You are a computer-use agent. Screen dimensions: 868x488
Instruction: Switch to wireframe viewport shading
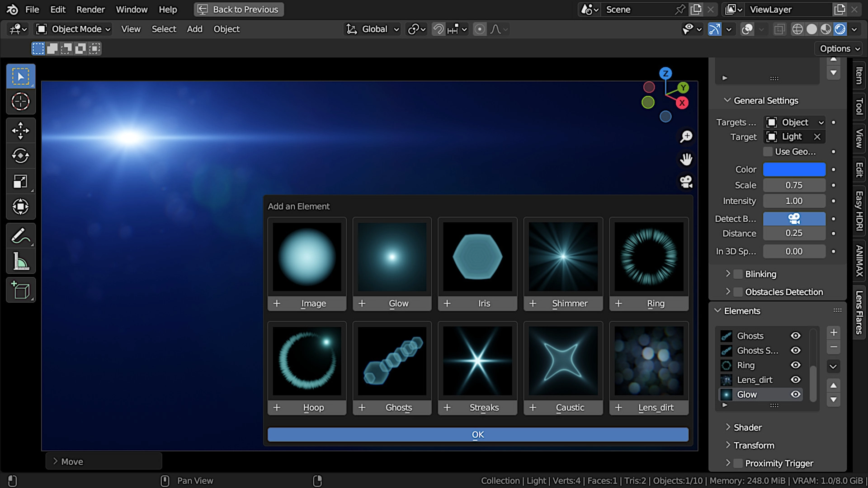pyautogui.click(x=797, y=29)
